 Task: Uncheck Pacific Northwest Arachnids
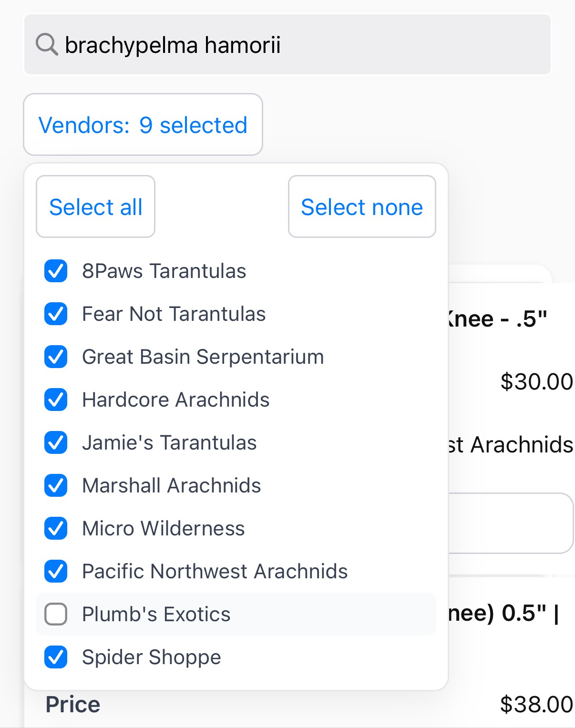(56, 571)
